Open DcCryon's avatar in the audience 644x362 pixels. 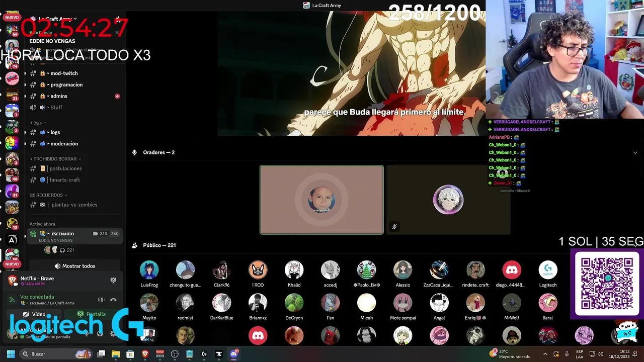click(294, 303)
